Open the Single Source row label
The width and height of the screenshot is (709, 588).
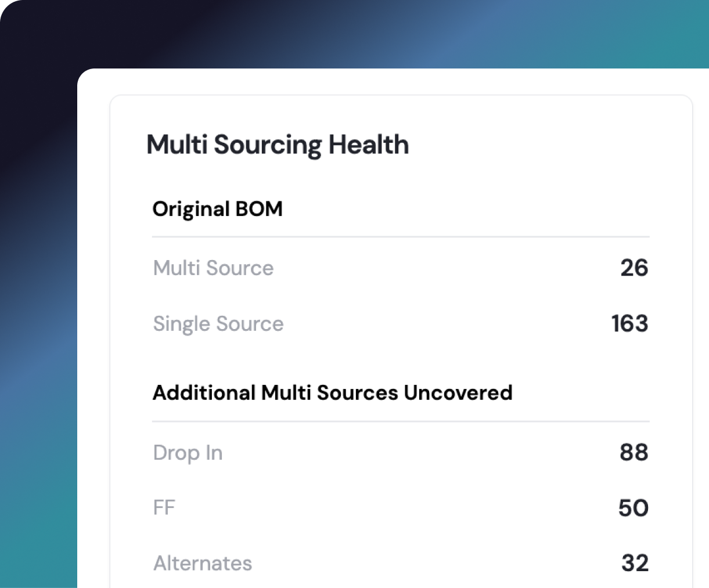pyautogui.click(x=218, y=324)
